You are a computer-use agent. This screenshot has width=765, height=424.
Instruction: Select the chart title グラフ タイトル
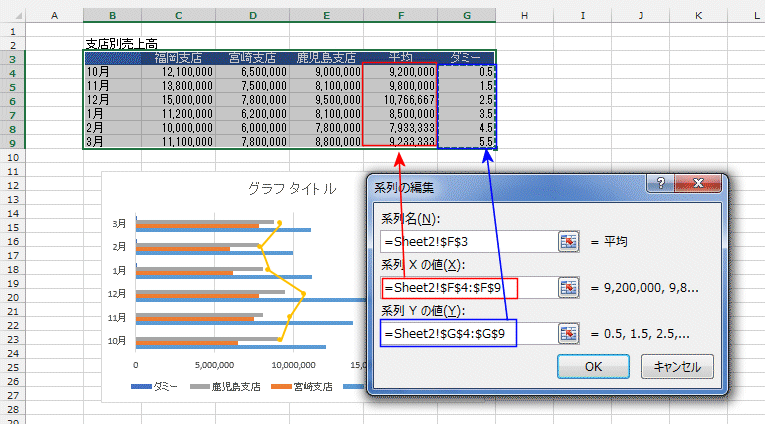tap(291, 188)
